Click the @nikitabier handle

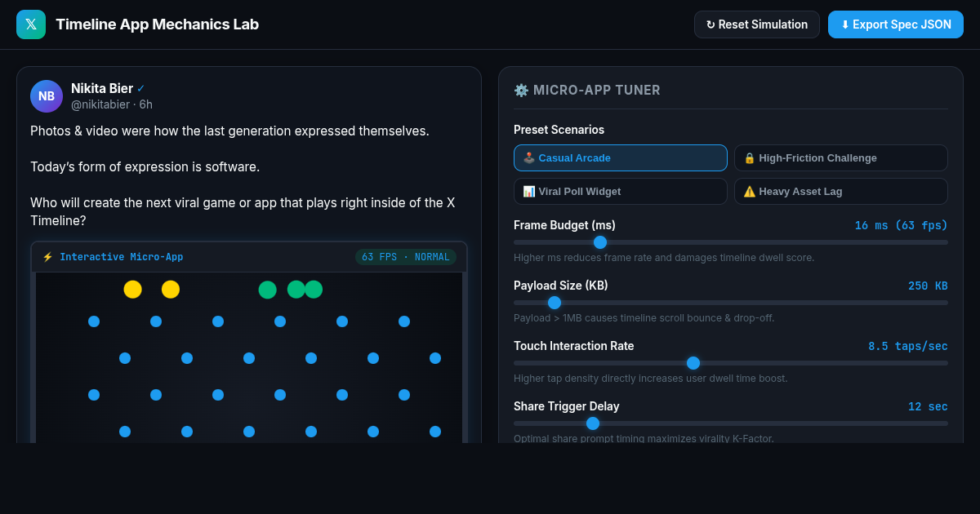[100, 104]
